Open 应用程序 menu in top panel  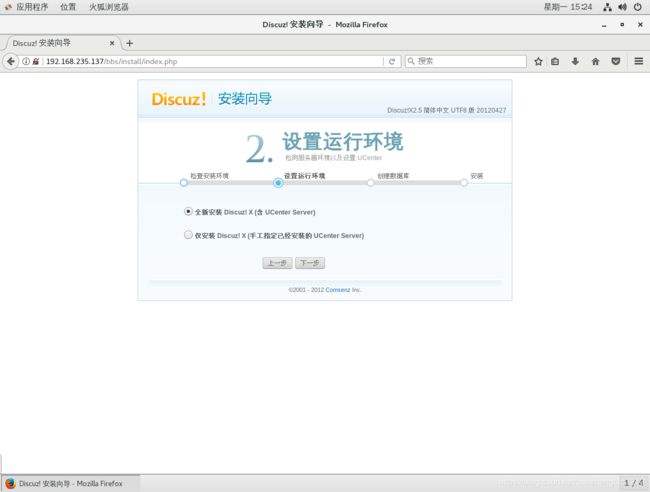tap(32, 7)
